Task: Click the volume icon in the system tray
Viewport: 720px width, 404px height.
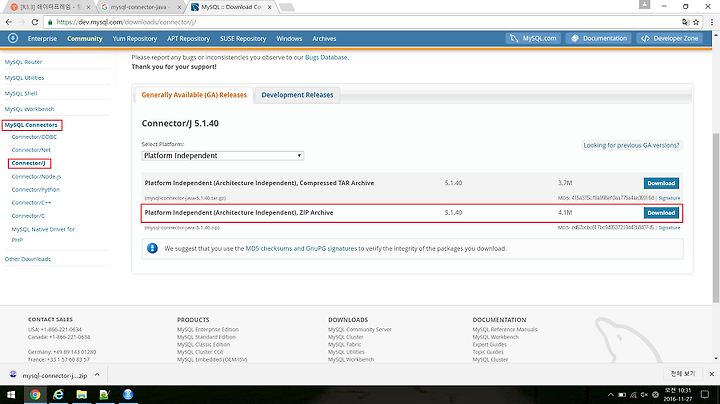Action: (644, 394)
